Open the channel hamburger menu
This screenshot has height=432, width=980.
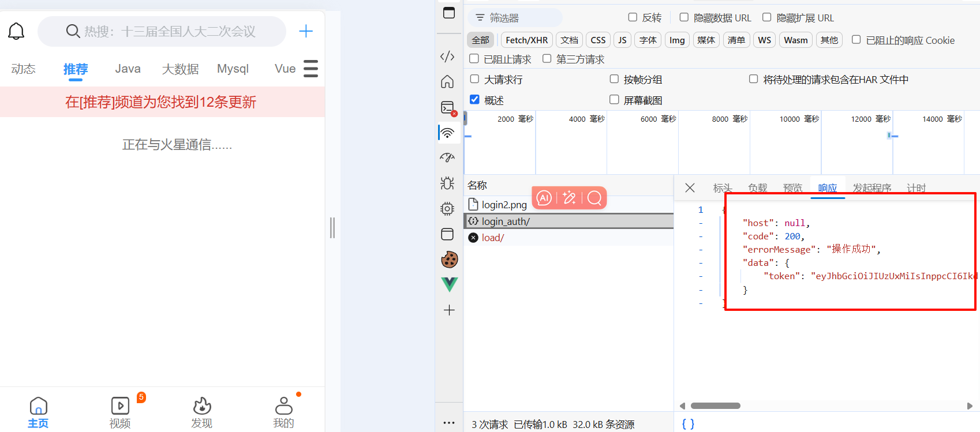pyautogui.click(x=311, y=69)
